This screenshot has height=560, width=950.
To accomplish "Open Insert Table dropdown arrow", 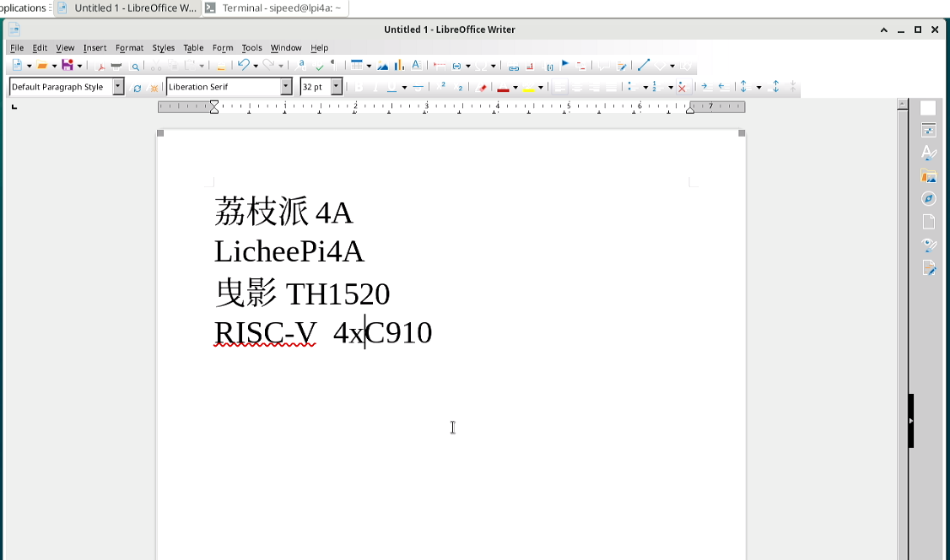I will pyautogui.click(x=369, y=66).
